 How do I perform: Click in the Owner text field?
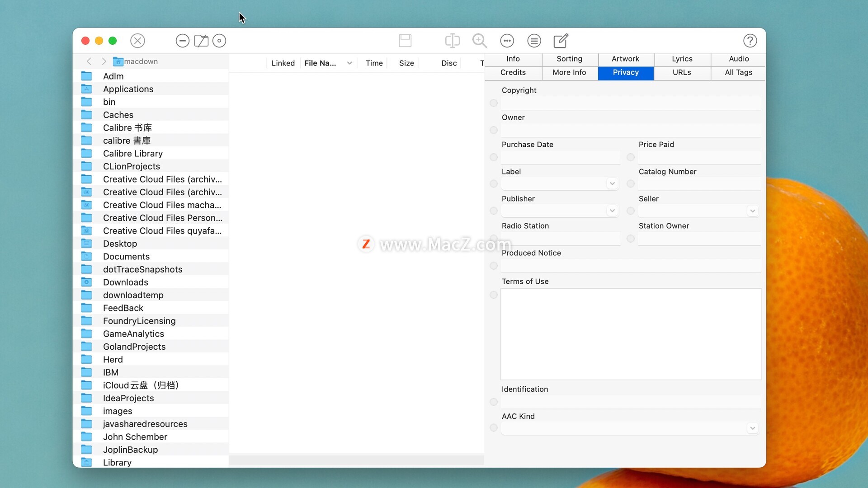(631, 131)
